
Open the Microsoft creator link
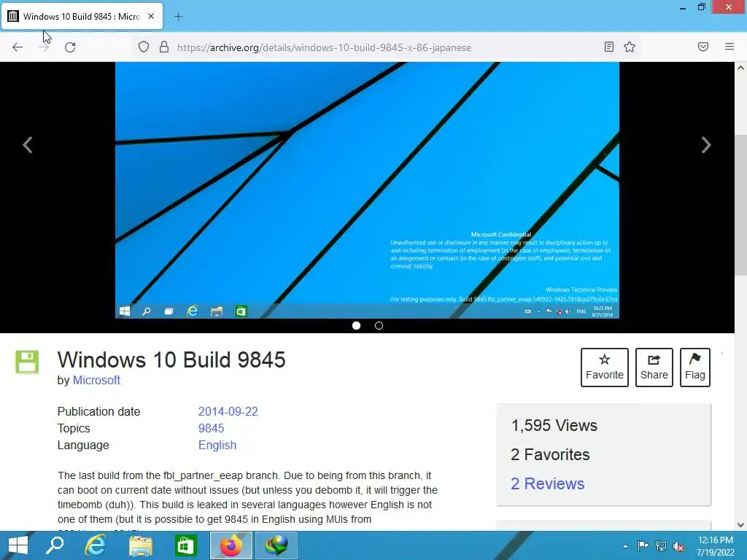tap(96, 381)
